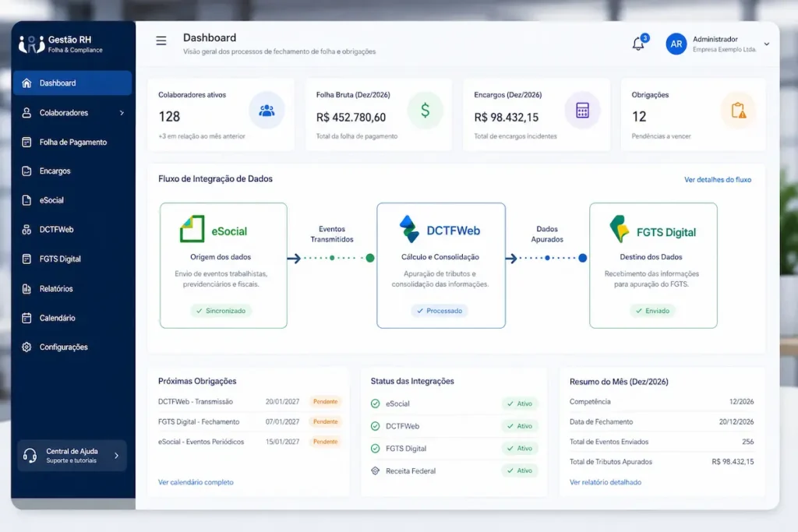This screenshot has height=532, width=798.
Task: Click the eSocial document icon in sidebar
Action: coord(26,200)
